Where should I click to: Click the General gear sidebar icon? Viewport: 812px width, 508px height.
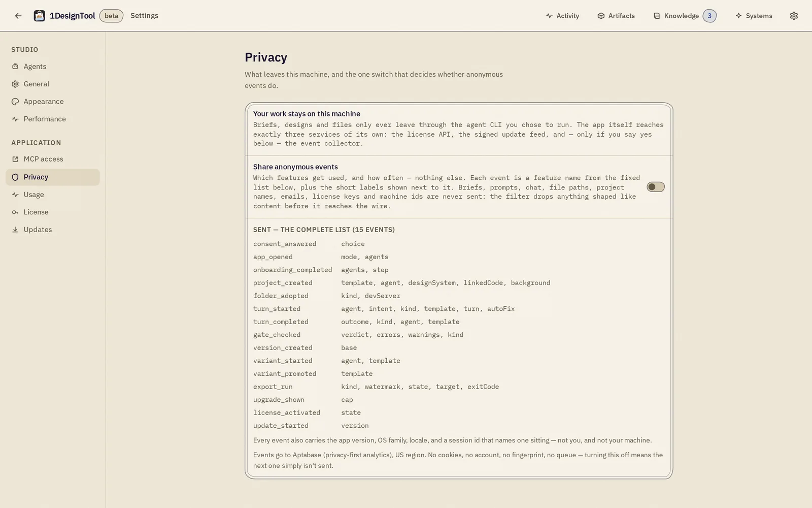[x=15, y=84]
